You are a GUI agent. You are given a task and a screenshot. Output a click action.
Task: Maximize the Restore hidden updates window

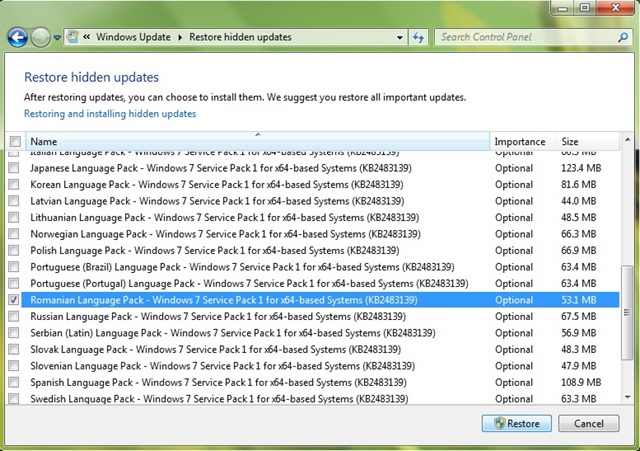click(x=585, y=7)
